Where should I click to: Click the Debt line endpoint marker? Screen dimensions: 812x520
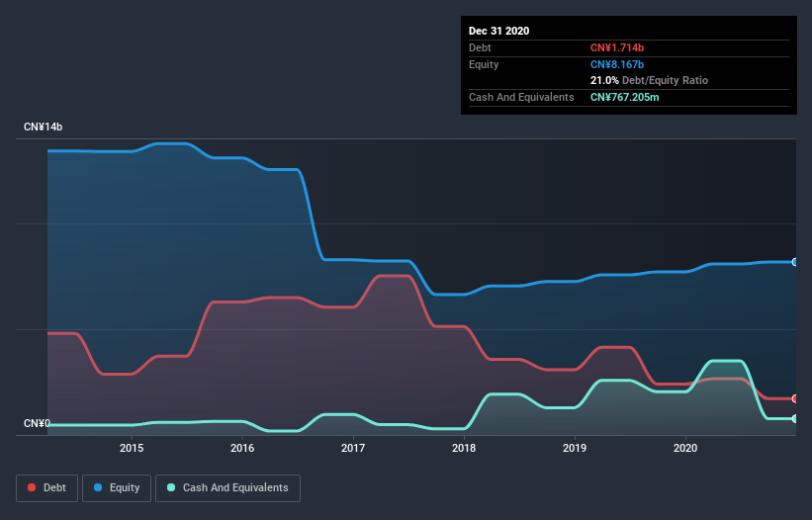click(x=795, y=399)
